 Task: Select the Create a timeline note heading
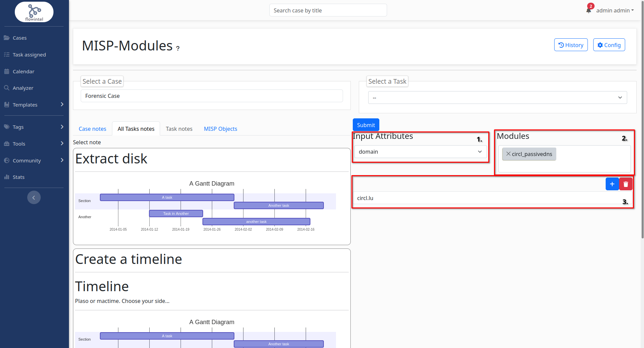tap(128, 259)
